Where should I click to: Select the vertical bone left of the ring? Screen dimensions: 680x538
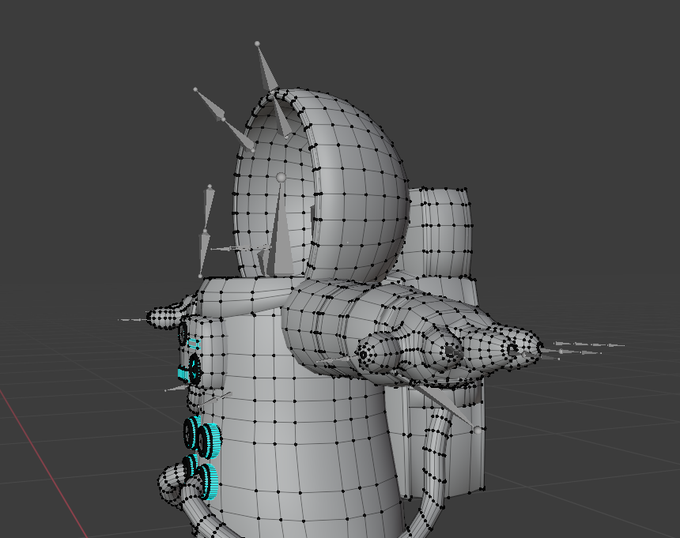[x=205, y=231]
